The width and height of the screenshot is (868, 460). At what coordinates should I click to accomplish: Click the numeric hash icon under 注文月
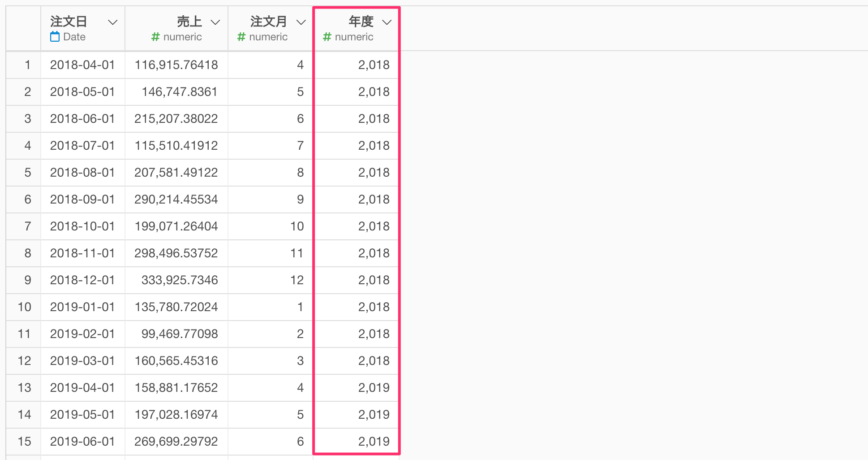241,37
